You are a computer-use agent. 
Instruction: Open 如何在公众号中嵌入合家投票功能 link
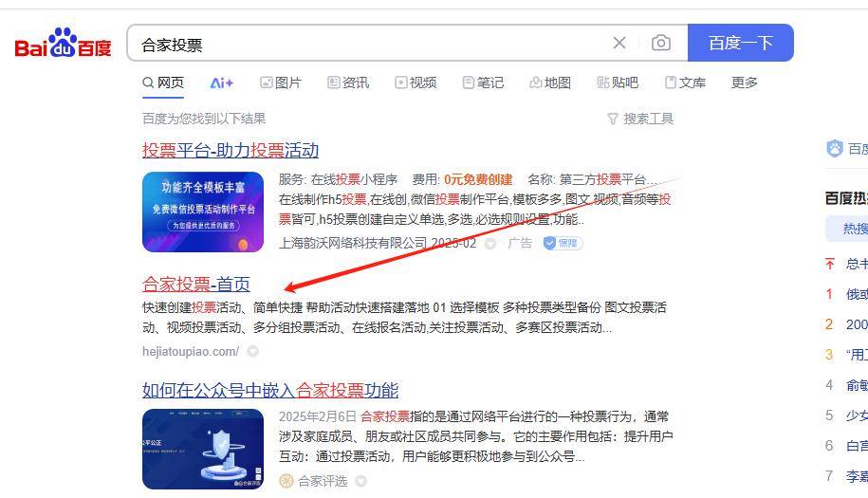point(270,390)
